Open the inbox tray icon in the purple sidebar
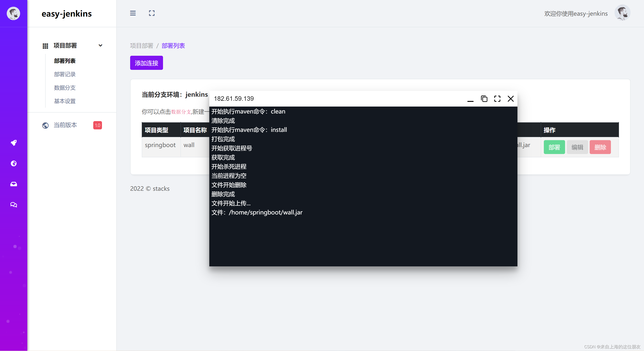This screenshot has width=644, height=351. 13,184
